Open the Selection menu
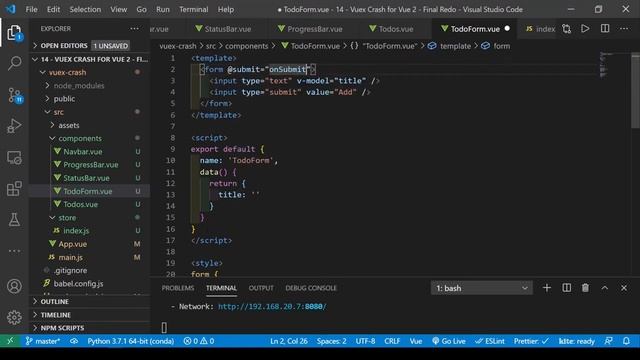This screenshot has height=360, width=640. coord(85,9)
